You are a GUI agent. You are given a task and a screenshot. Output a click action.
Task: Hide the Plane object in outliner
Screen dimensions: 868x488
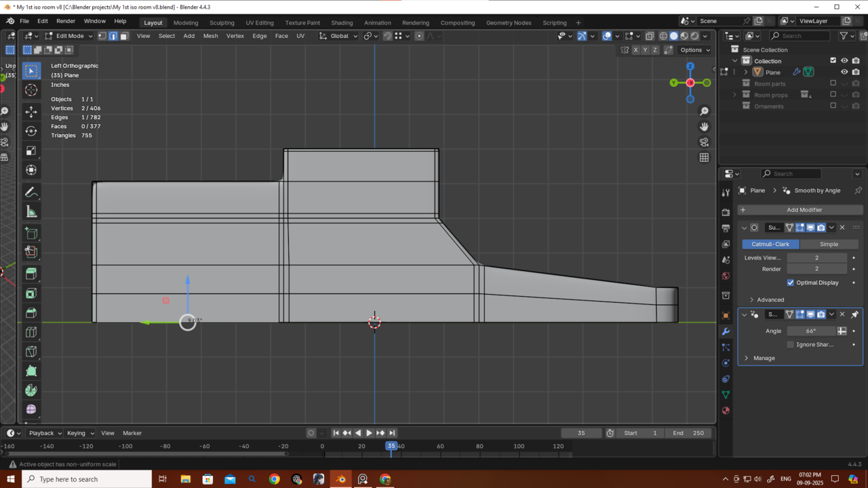844,72
